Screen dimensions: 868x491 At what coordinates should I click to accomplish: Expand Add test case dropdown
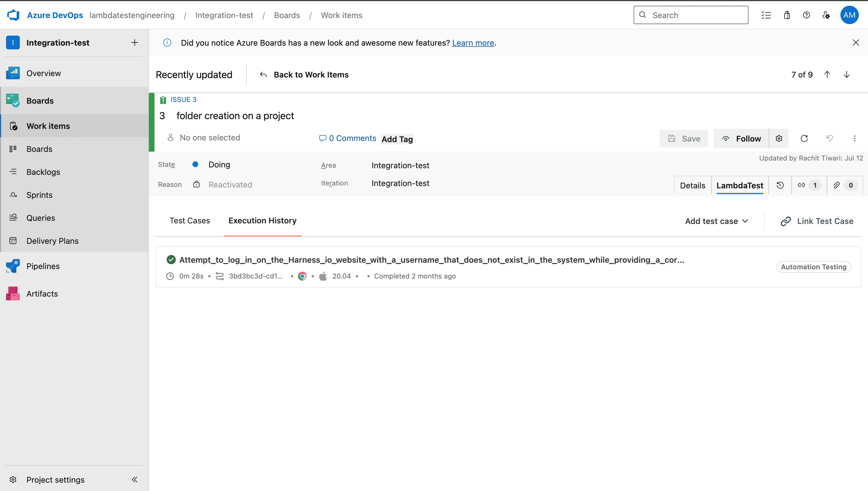[x=717, y=221]
